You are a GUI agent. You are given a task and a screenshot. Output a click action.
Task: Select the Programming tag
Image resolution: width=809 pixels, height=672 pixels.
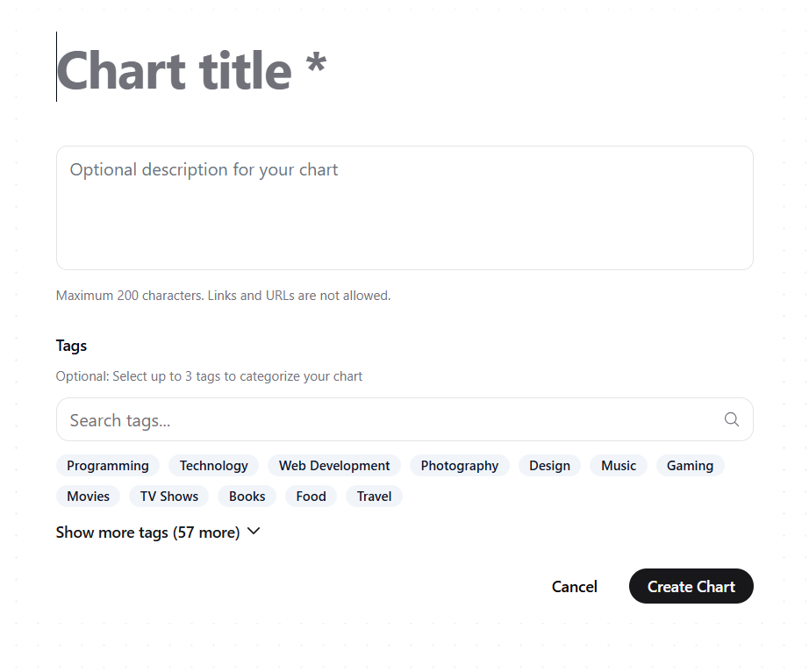pos(107,466)
